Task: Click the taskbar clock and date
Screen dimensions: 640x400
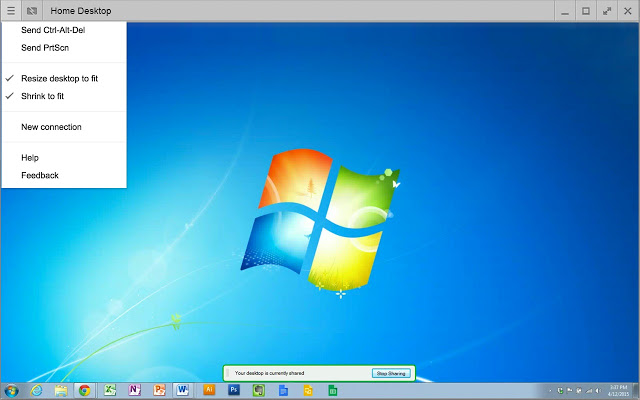Action: pos(618,391)
